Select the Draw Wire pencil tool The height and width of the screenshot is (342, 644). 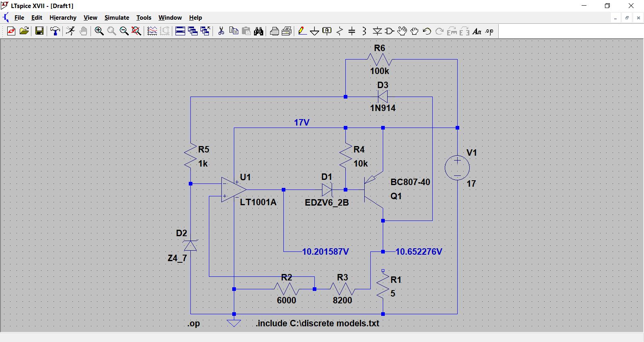[x=302, y=31]
